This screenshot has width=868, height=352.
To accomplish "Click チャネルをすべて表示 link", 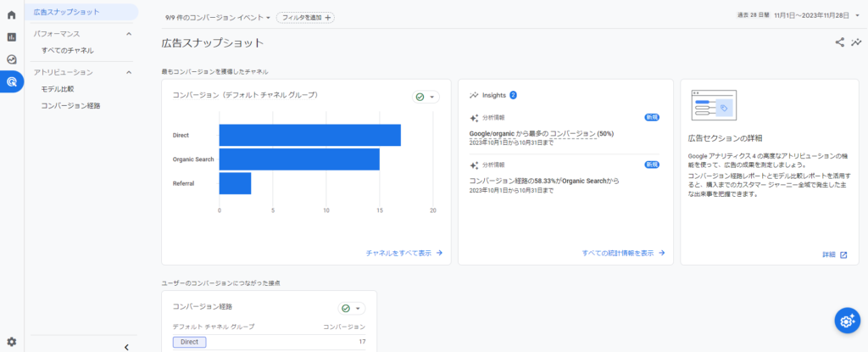I will click(403, 253).
